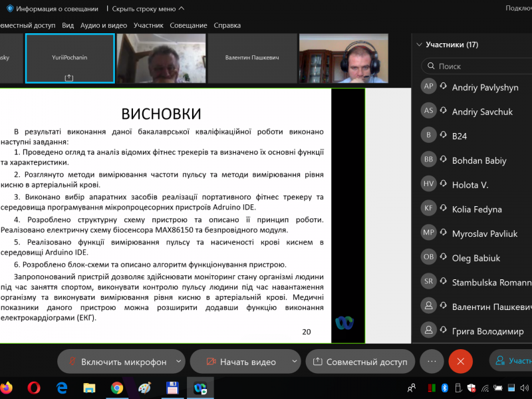The image size is (532, 399).
Task: Open Google Chrome from taskbar
Action: pyautogui.click(x=117, y=388)
